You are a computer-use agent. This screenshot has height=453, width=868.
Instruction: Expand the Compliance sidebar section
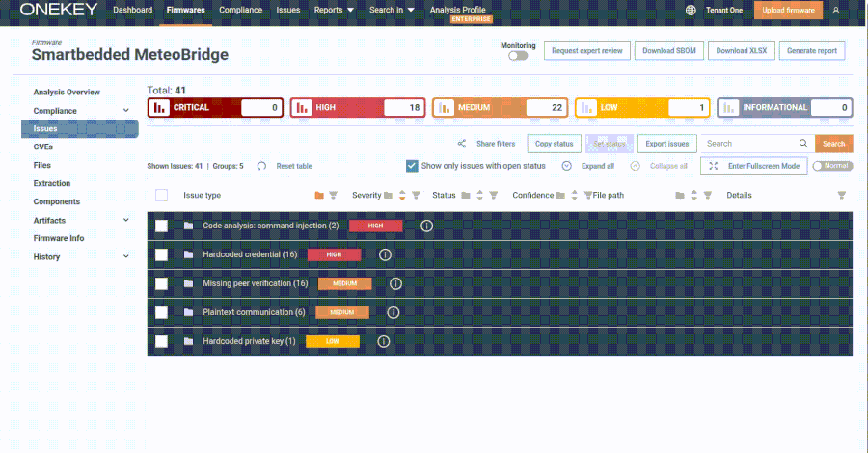pyautogui.click(x=126, y=111)
